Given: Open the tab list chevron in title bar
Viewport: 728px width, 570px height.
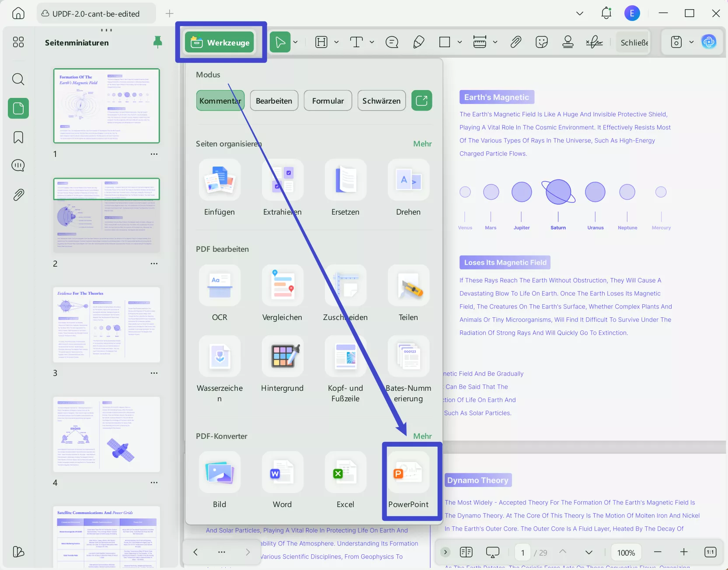Looking at the screenshot, I should 580,13.
